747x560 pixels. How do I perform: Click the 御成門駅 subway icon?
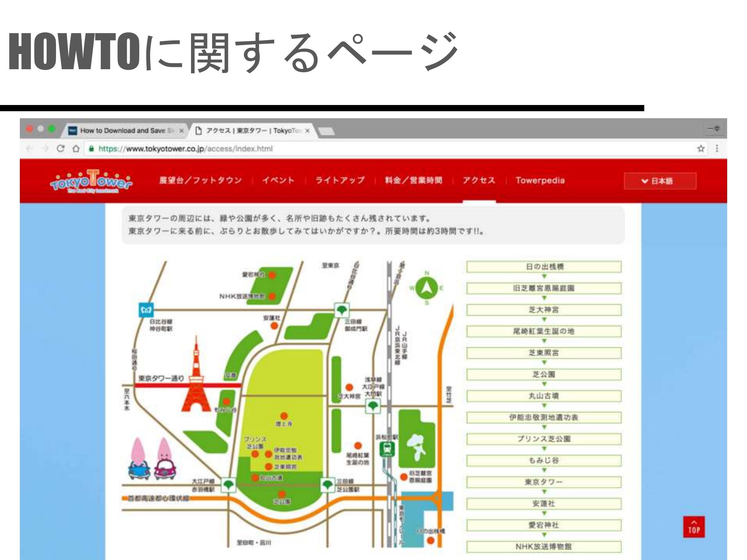(342, 310)
